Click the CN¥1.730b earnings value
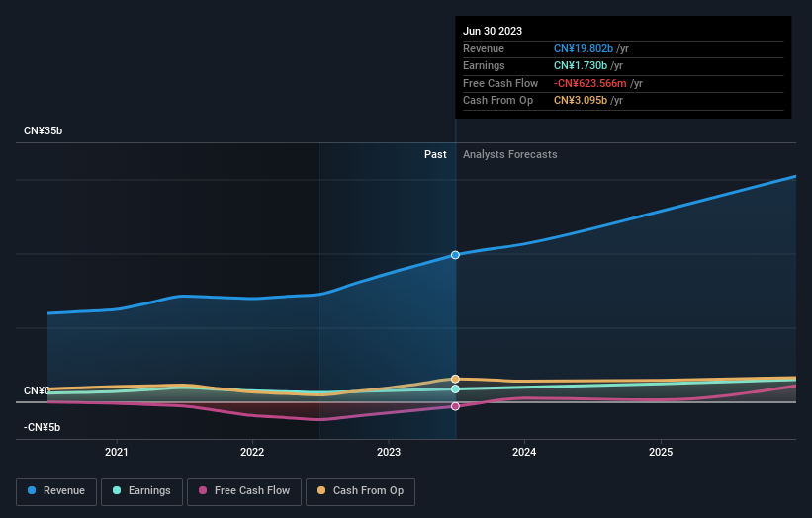This screenshot has width=812, height=518. point(581,65)
